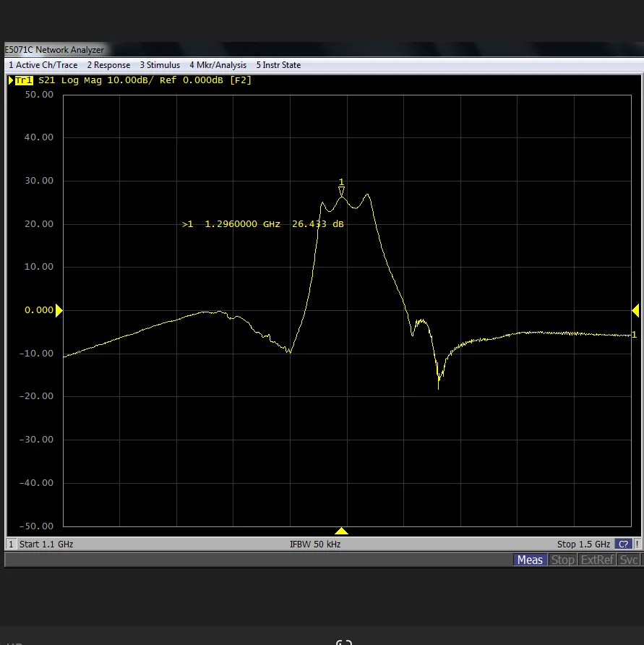Click the 0.000 reference scale value
This screenshot has height=645, width=644.
39,310
